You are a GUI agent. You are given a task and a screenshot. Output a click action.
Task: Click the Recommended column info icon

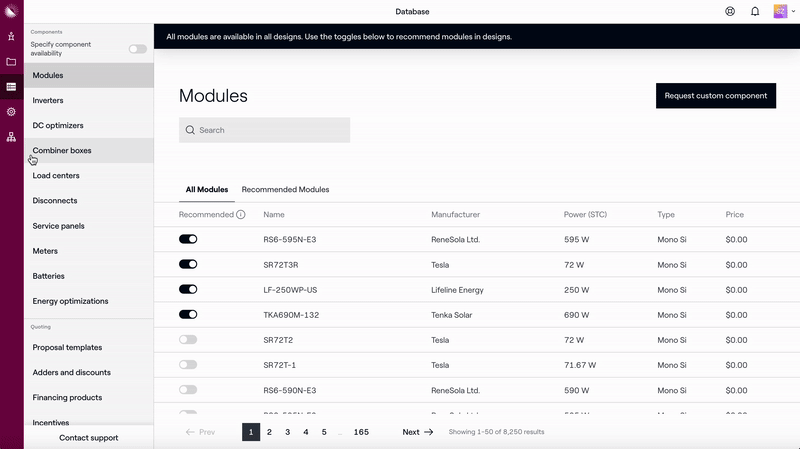point(241,215)
